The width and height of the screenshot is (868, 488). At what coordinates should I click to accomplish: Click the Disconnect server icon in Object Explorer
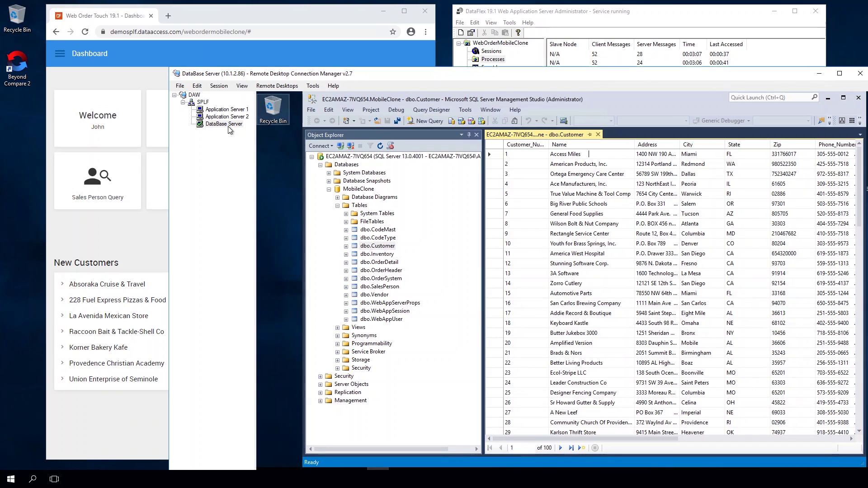pyautogui.click(x=350, y=145)
